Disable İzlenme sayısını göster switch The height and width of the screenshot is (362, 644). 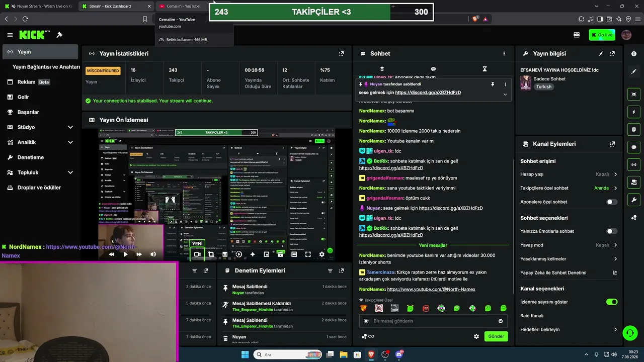coord(612,302)
